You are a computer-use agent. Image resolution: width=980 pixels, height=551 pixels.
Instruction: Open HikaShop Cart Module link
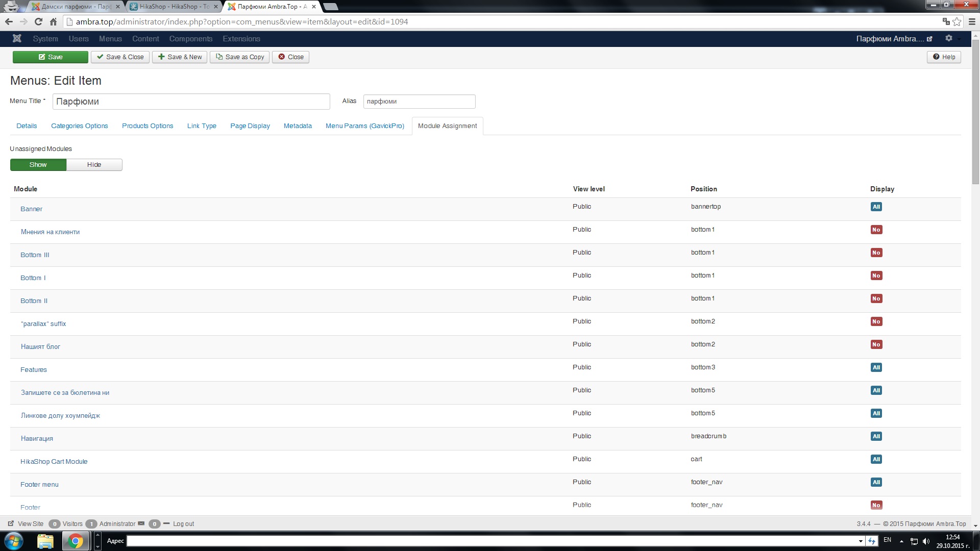[54, 462]
